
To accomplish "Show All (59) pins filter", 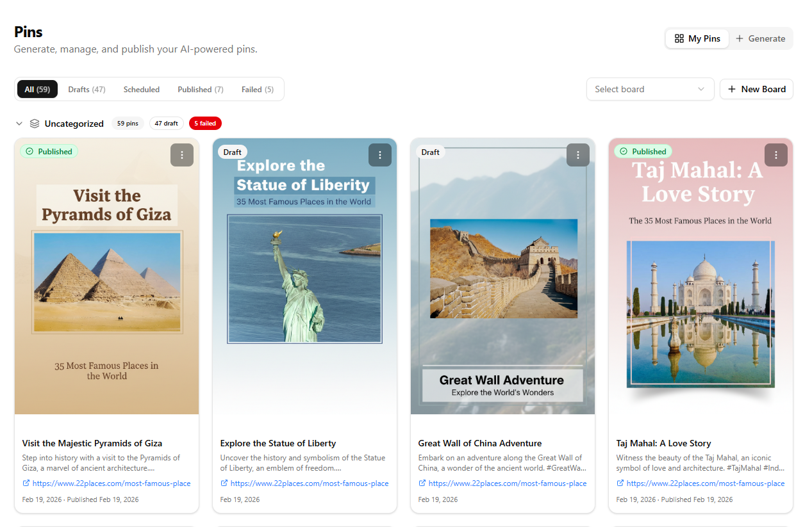I will click(37, 89).
